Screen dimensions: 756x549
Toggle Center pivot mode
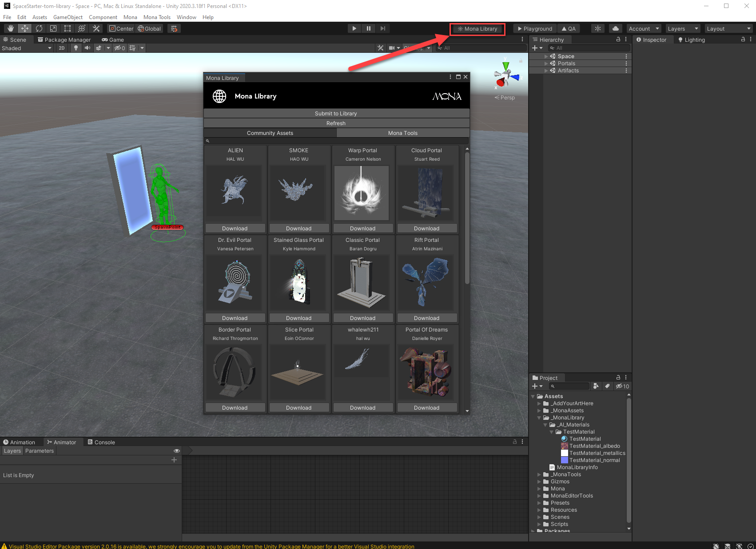[121, 28]
